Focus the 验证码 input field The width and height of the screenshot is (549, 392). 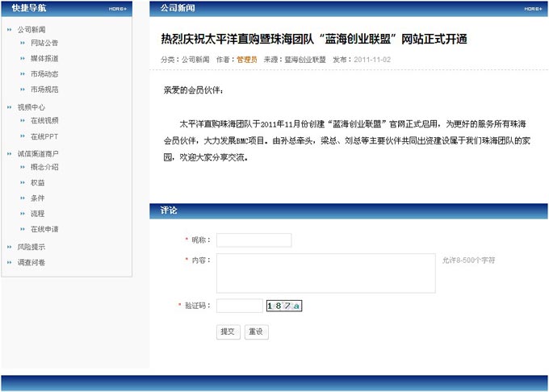click(240, 306)
